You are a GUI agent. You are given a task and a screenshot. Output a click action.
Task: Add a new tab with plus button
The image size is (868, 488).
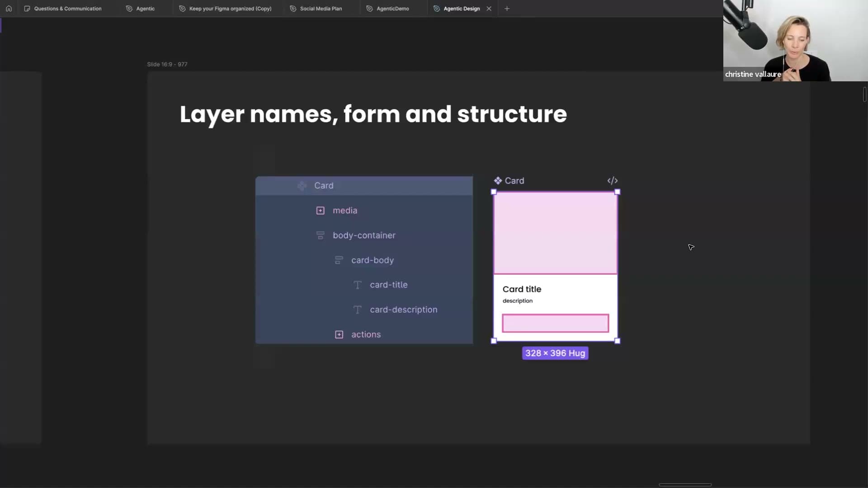pos(507,9)
